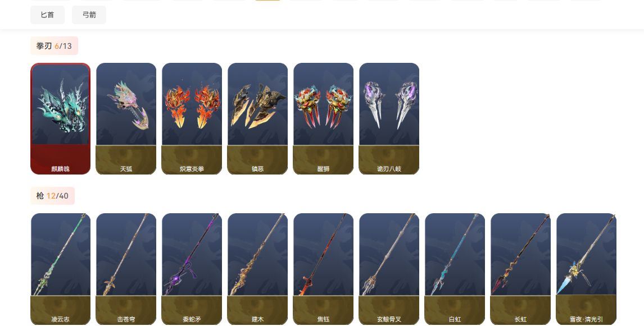Screen dimensions: 644x326
Task: Select the 麒麟魄 fist blade card
Action: click(x=60, y=118)
